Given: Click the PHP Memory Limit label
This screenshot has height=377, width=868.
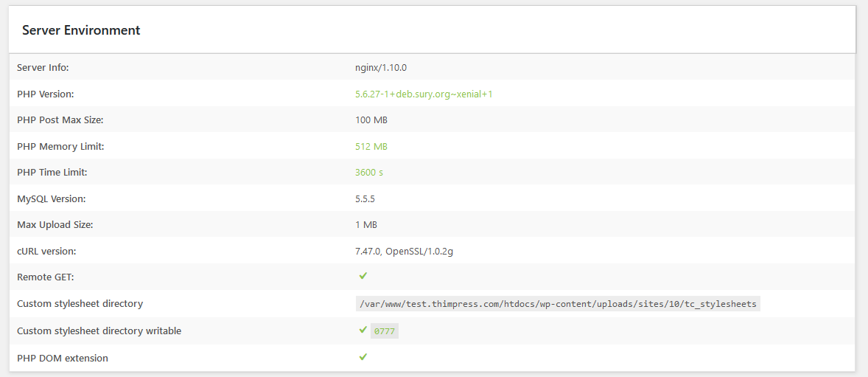Looking at the screenshot, I should click(60, 146).
